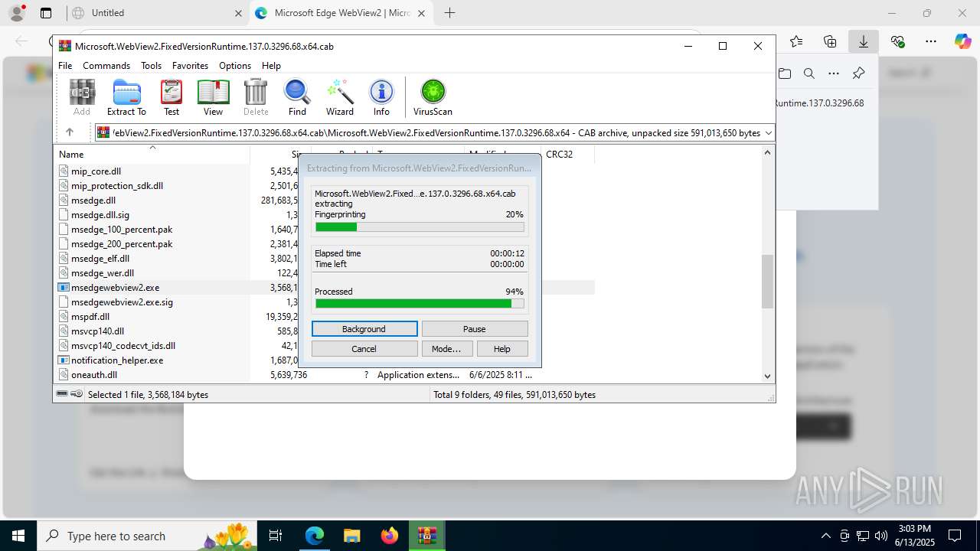
Task: Click the Fingerprinting progress bar
Action: (420, 227)
